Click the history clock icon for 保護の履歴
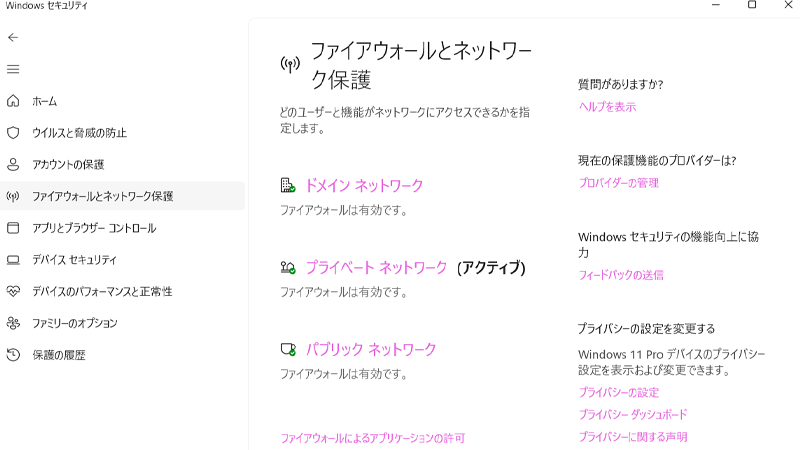Image resolution: width=800 pixels, height=450 pixels. (13, 355)
